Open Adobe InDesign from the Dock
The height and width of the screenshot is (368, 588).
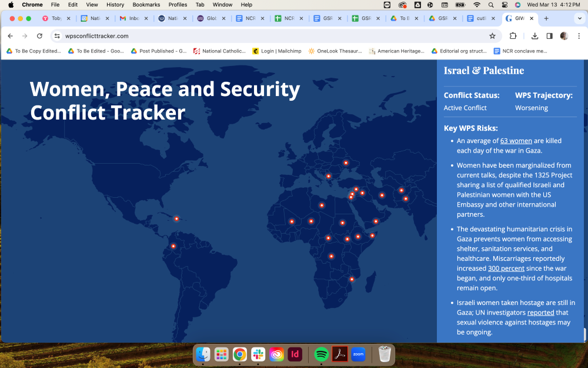pyautogui.click(x=295, y=354)
